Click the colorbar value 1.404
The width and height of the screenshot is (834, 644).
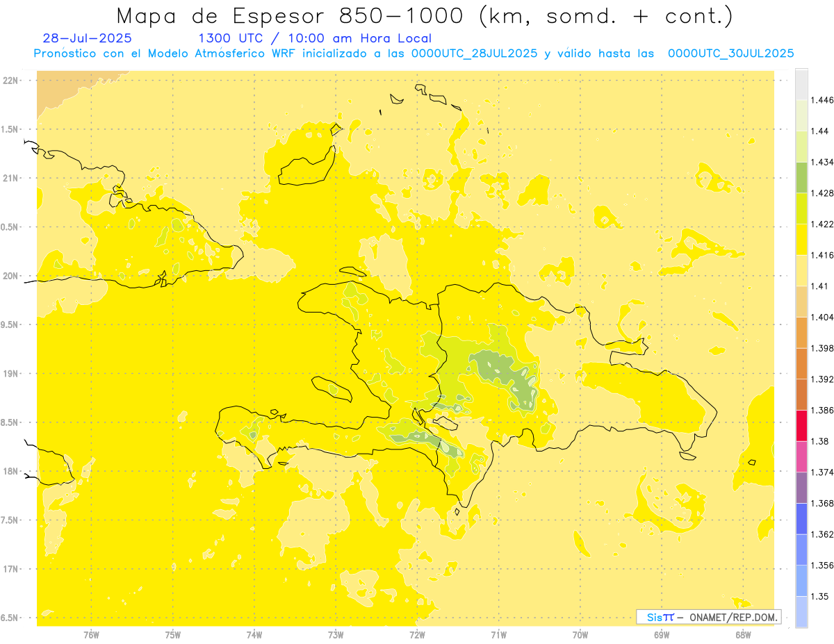point(822,317)
